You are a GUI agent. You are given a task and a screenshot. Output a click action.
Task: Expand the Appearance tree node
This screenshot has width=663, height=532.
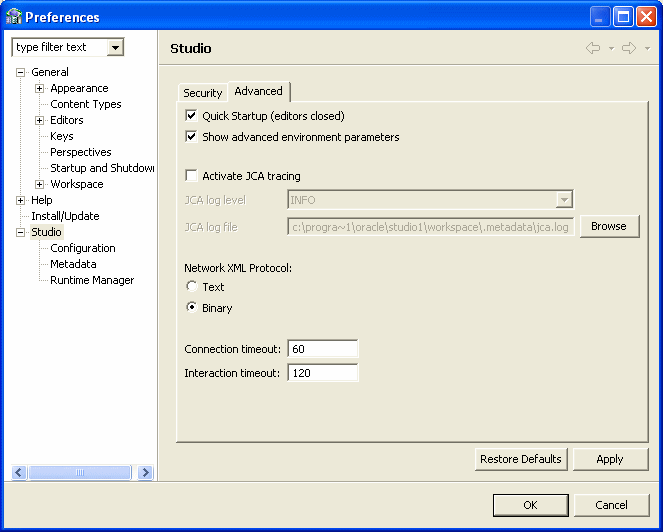point(40,88)
